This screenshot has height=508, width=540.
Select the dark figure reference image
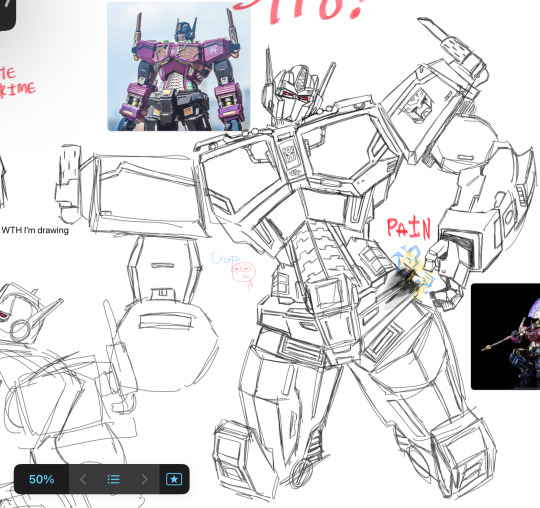tap(505, 336)
